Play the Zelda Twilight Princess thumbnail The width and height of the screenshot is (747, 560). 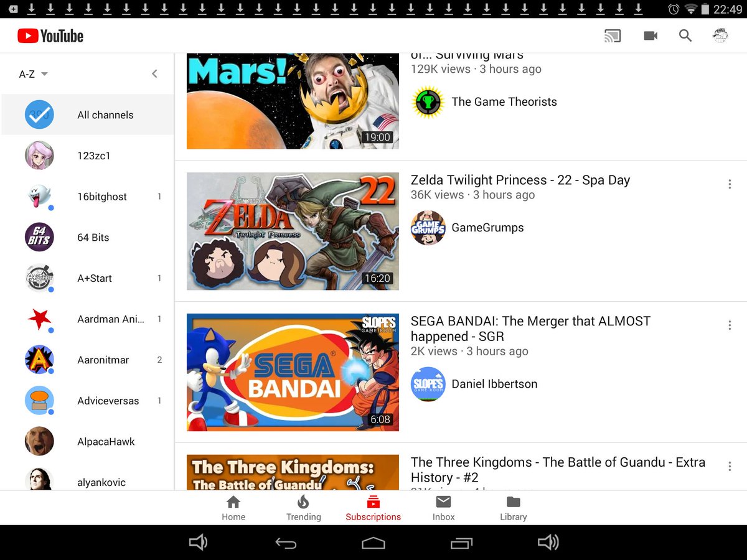[x=293, y=231]
